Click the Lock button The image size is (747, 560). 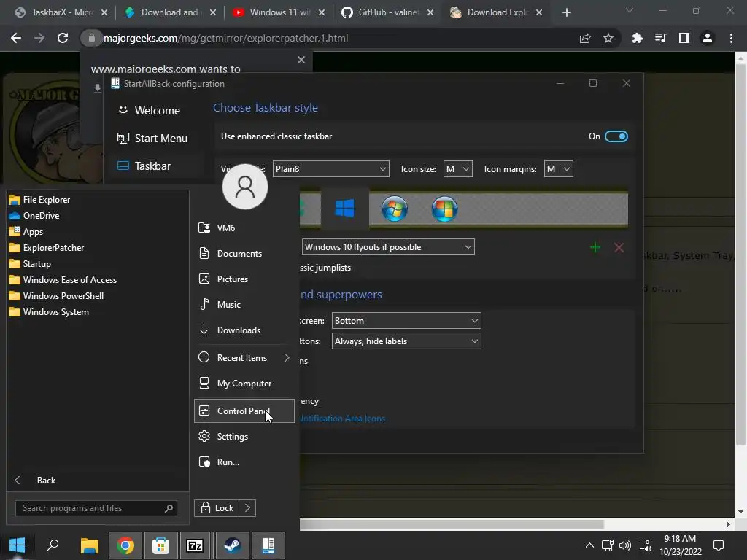click(x=217, y=508)
